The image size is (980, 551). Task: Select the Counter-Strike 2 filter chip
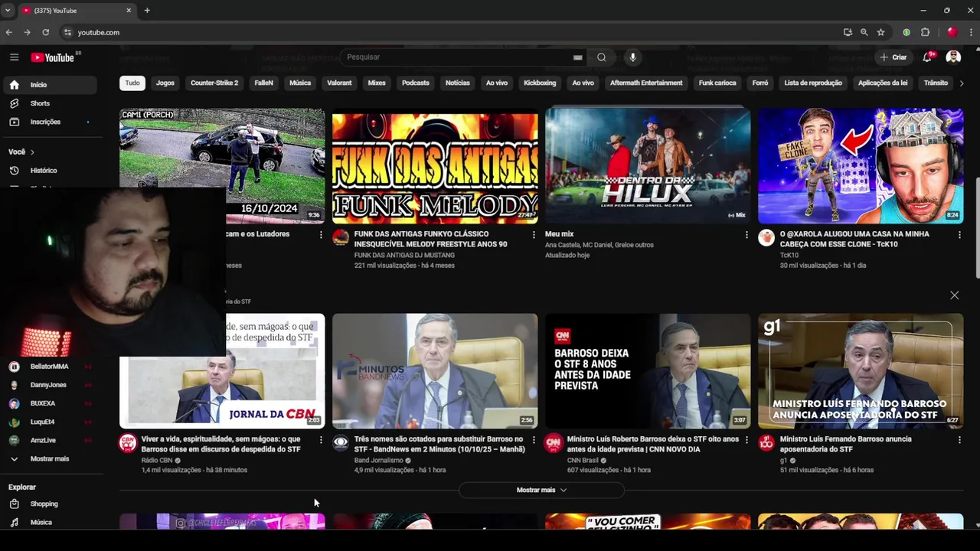tap(214, 83)
